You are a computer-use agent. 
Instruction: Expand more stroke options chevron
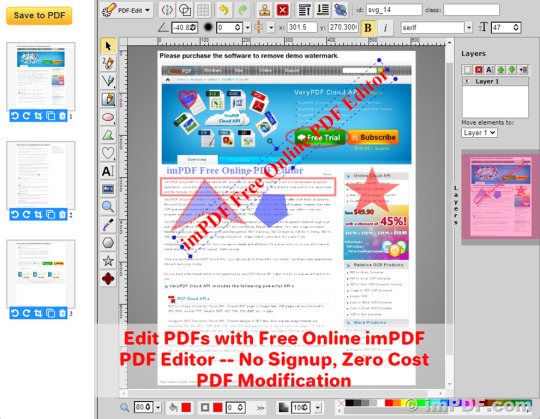tap(260, 408)
